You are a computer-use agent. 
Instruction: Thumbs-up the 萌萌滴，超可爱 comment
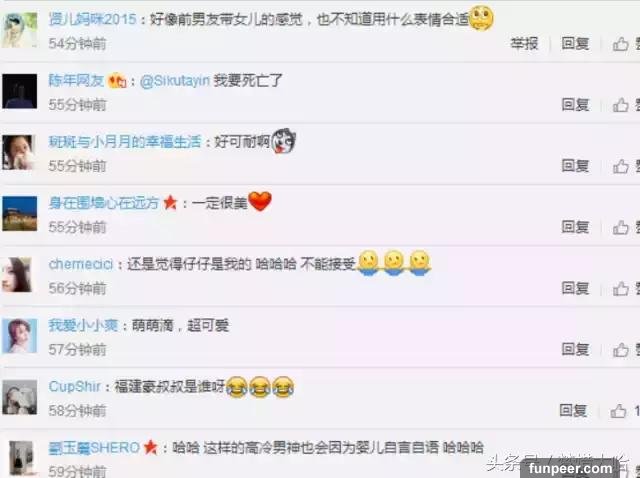pos(620,350)
